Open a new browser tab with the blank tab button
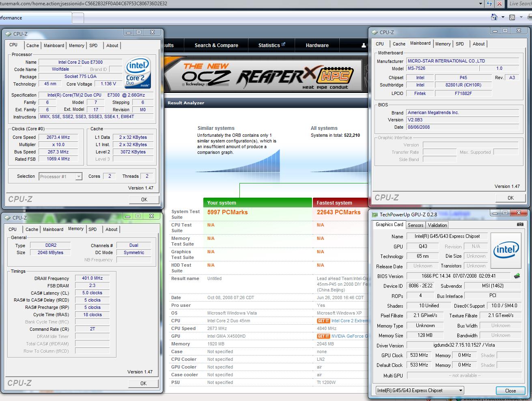 coord(78,18)
